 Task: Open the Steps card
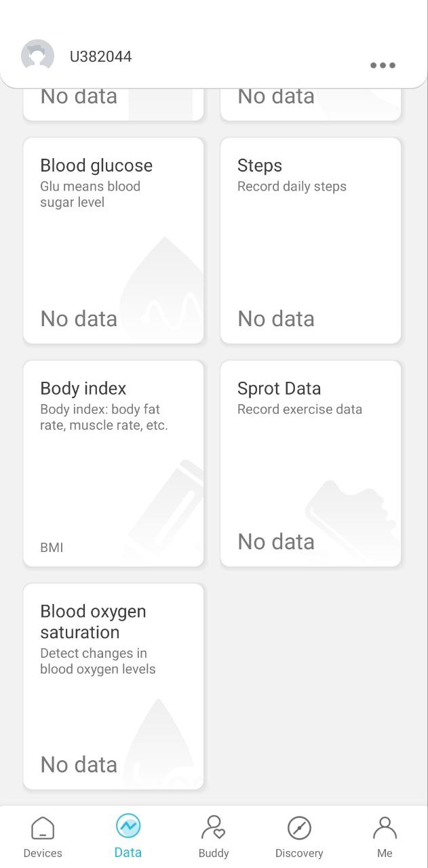311,241
